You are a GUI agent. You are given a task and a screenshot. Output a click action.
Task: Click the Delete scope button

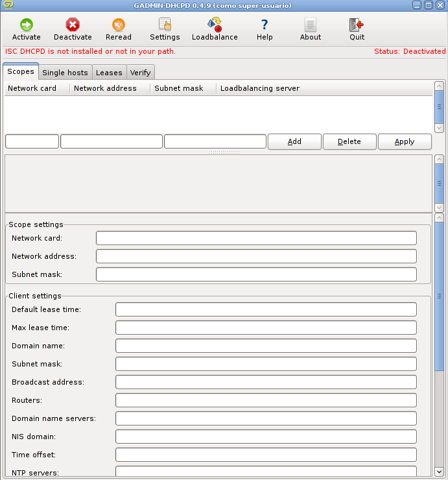[x=349, y=141]
